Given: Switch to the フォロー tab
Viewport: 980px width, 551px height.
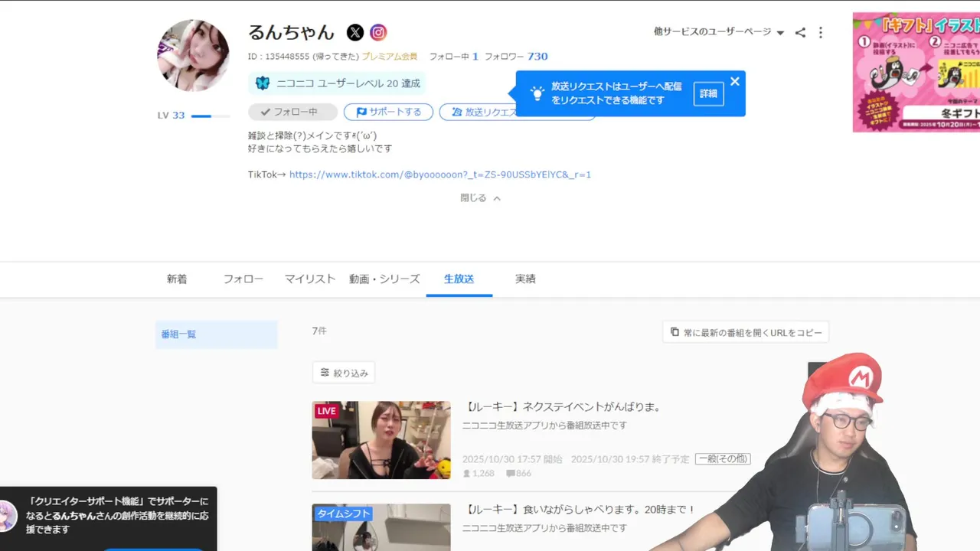Looking at the screenshot, I should pyautogui.click(x=243, y=279).
